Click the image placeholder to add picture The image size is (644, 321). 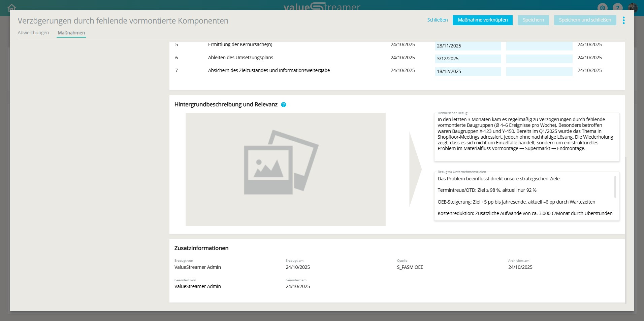(285, 169)
